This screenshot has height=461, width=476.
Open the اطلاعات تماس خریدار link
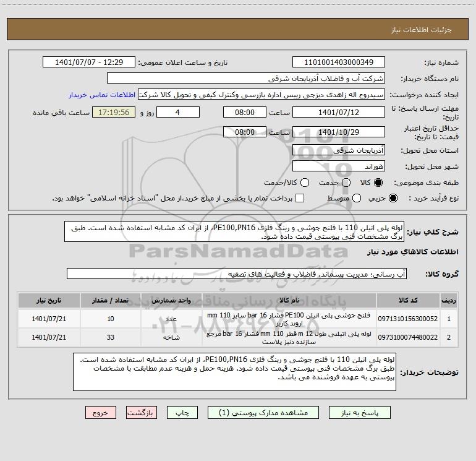point(102,95)
